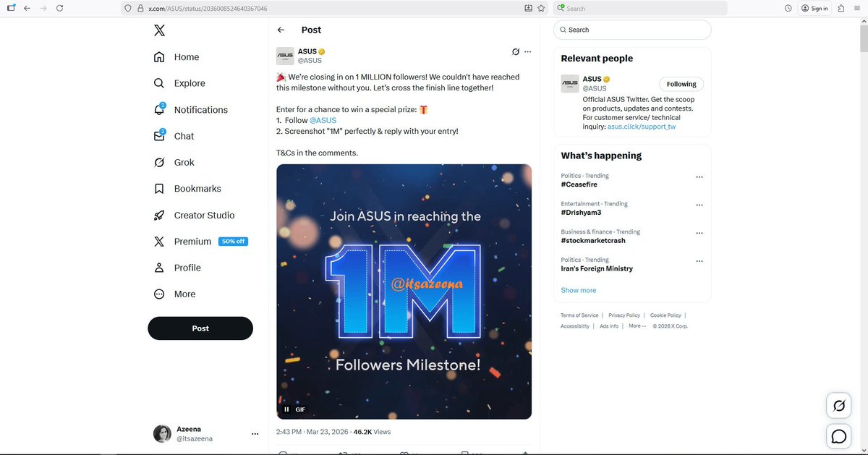Follow the @ASUS mention in post text
This screenshot has height=455, width=868.
[x=323, y=120]
